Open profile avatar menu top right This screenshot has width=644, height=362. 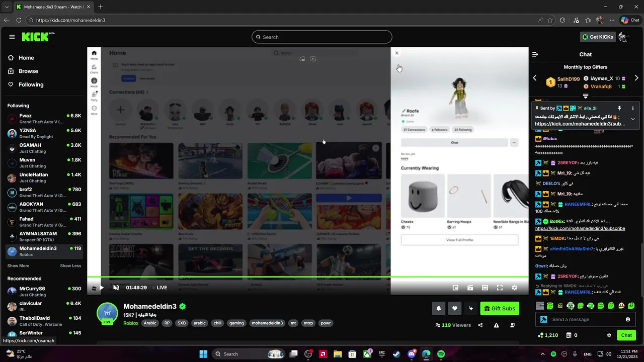pos(624,37)
